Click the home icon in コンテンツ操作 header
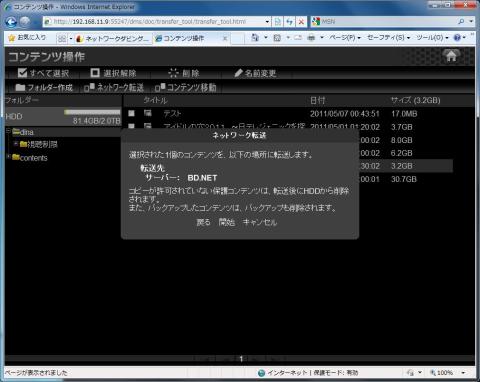Screen dimensions: 480x382 pos(451,55)
